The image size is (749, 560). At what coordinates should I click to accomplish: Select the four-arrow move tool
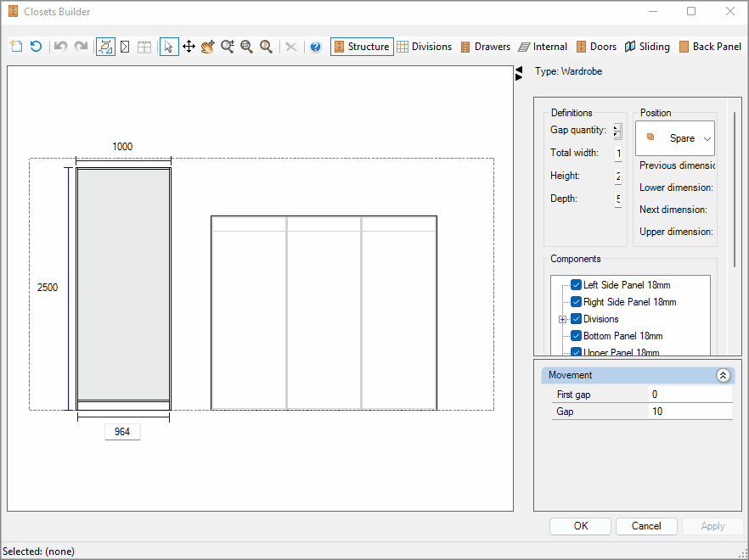pyautogui.click(x=189, y=47)
